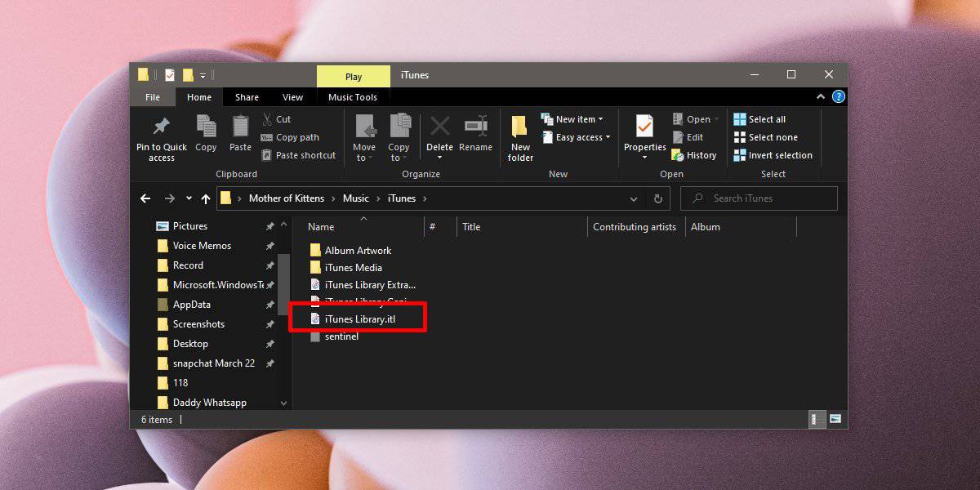Go back with the Back arrow

coord(145,198)
